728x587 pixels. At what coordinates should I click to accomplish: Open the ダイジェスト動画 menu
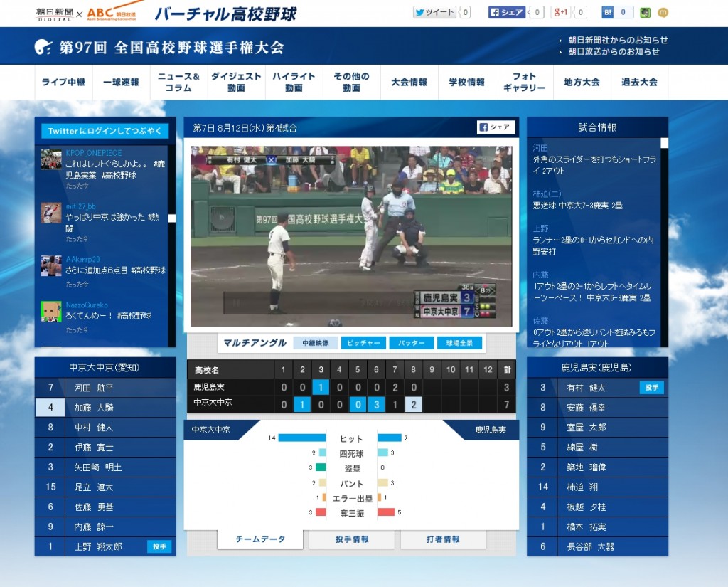coord(236,83)
